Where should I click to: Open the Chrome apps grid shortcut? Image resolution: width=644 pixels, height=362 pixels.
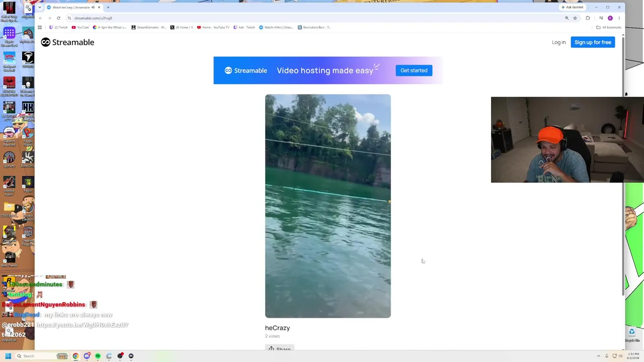pos(40,27)
